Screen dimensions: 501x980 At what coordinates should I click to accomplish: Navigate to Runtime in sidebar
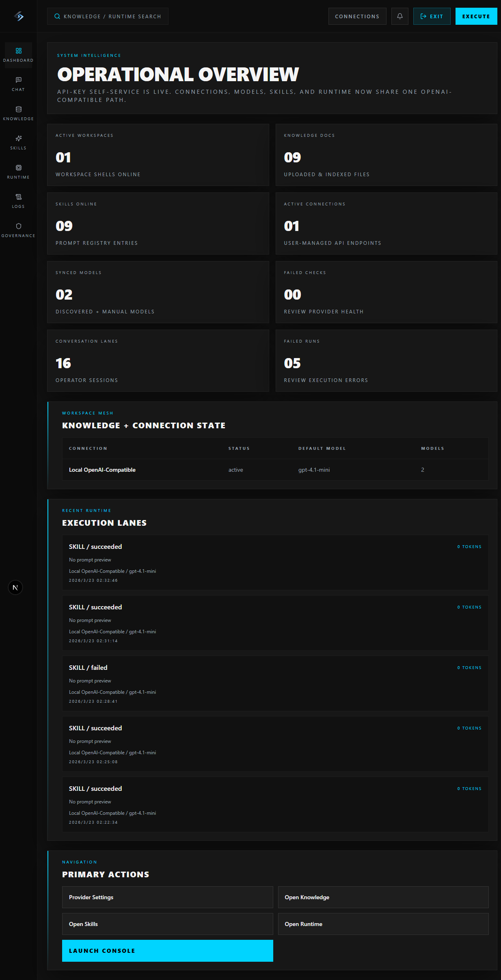point(18,172)
